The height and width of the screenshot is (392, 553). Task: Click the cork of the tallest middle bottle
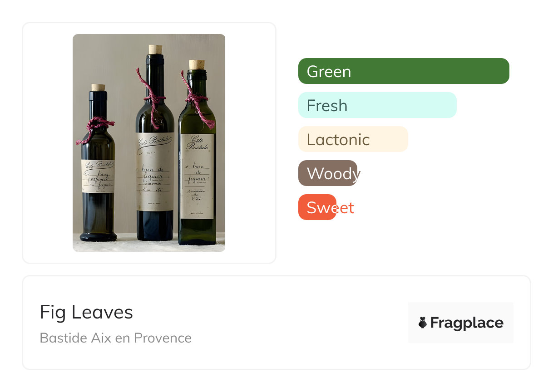pos(155,49)
